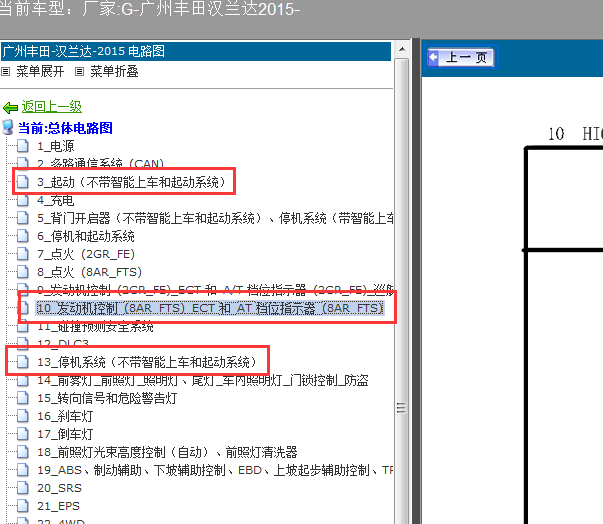The image size is (603, 524).
Task: Open 13_停机系统（不带智能上车和起动系统）
Action: [147, 362]
